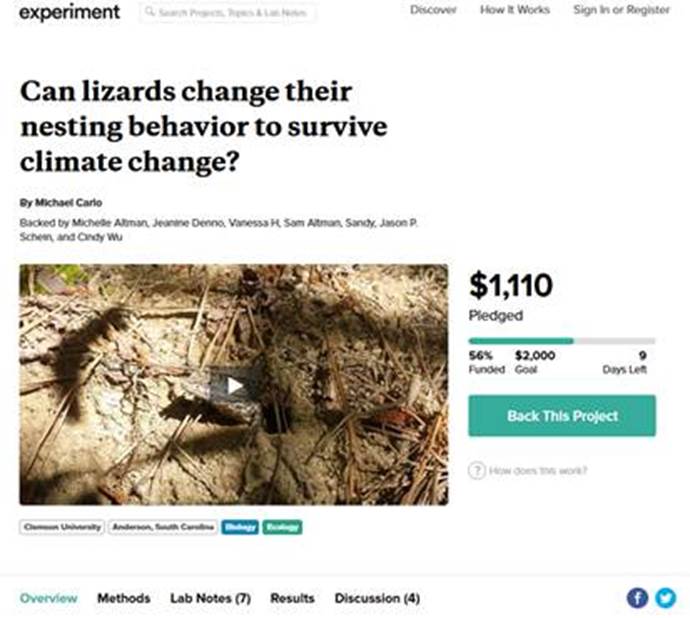This screenshot has width=690, height=618.
Task: Click the question mark help icon
Action: [477, 470]
